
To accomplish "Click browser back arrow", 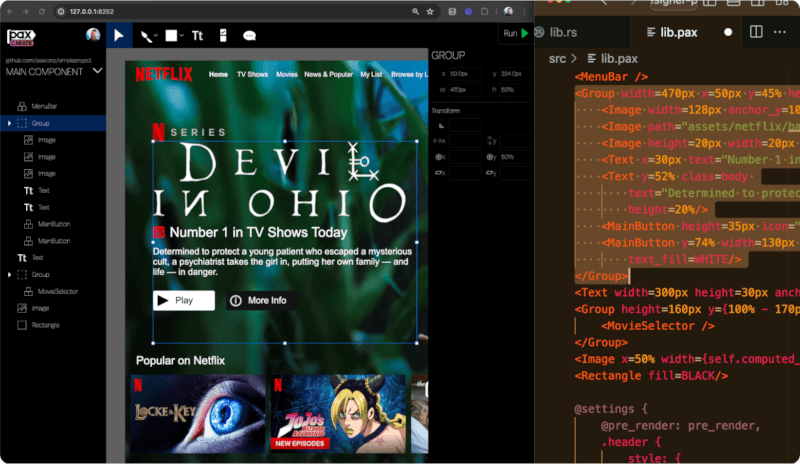I will tap(10, 11).
